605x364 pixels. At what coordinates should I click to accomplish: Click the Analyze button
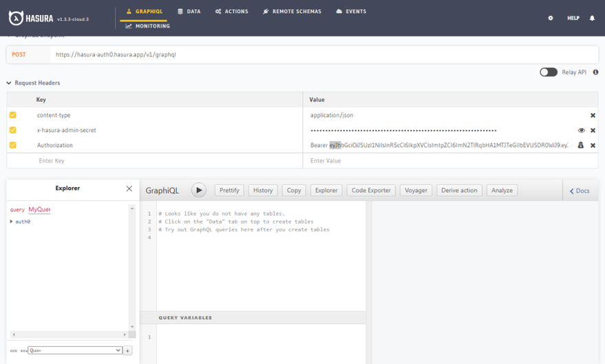pyautogui.click(x=502, y=190)
